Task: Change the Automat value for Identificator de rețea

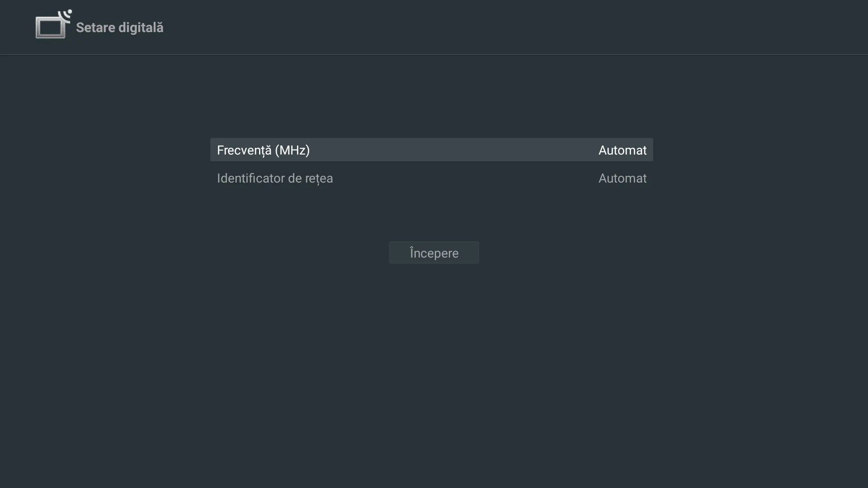Action: (622, 178)
